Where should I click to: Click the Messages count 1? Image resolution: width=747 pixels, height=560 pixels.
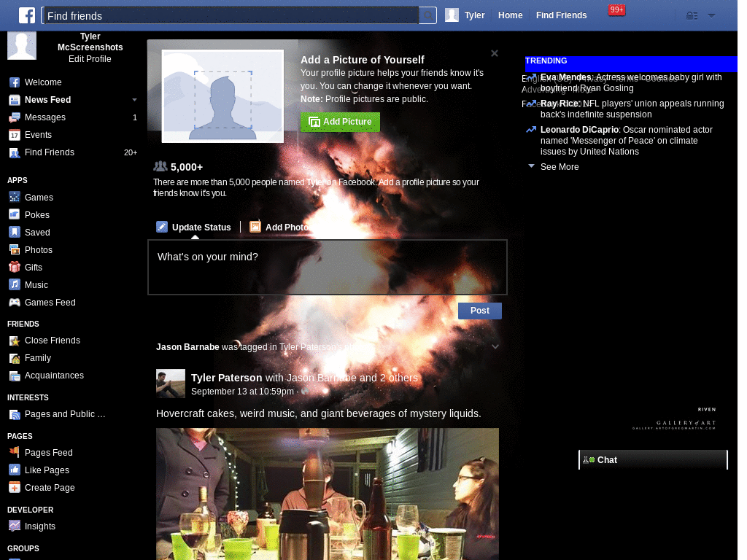click(135, 117)
